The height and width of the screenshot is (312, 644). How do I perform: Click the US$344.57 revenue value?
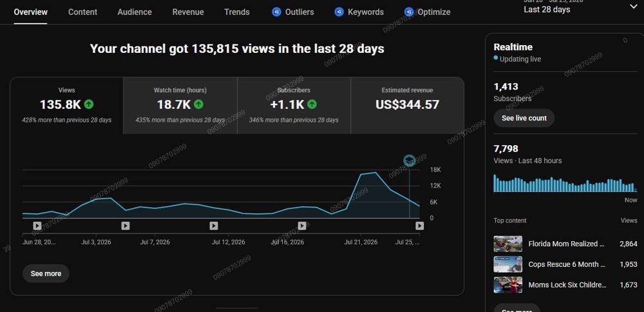click(x=407, y=105)
